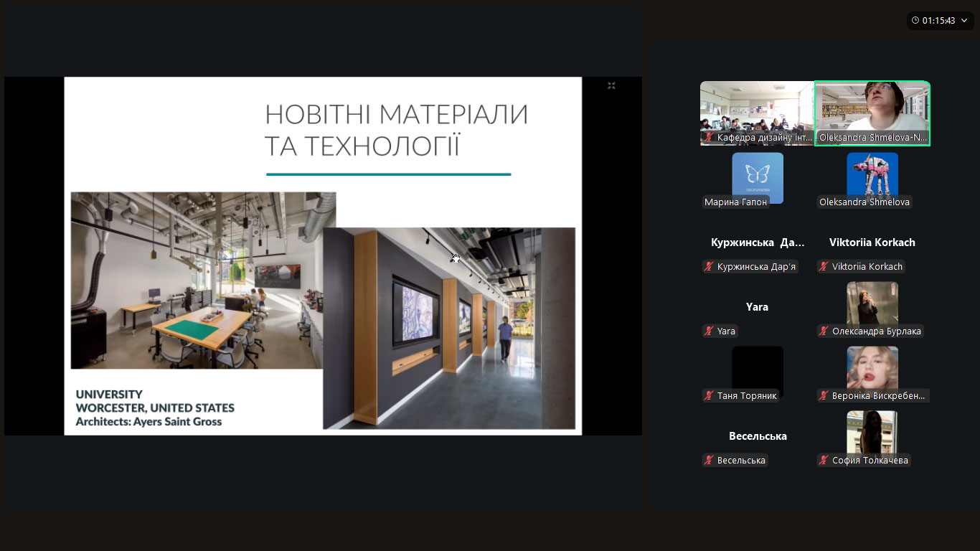Click the muted mic icon beside Viktoriia Korkach
The width and height of the screenshot is (980, 551).
[x=824, y=267]
